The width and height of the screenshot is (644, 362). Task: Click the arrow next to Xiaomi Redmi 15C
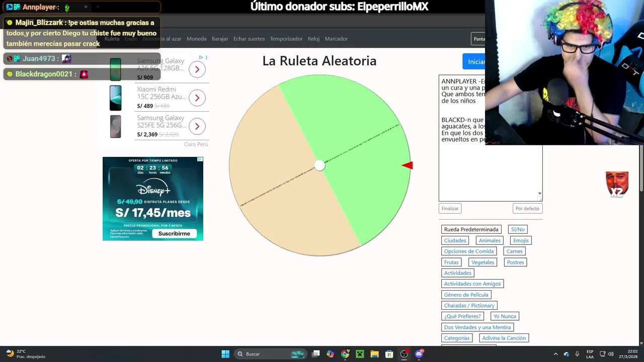(x=197, y=98)
